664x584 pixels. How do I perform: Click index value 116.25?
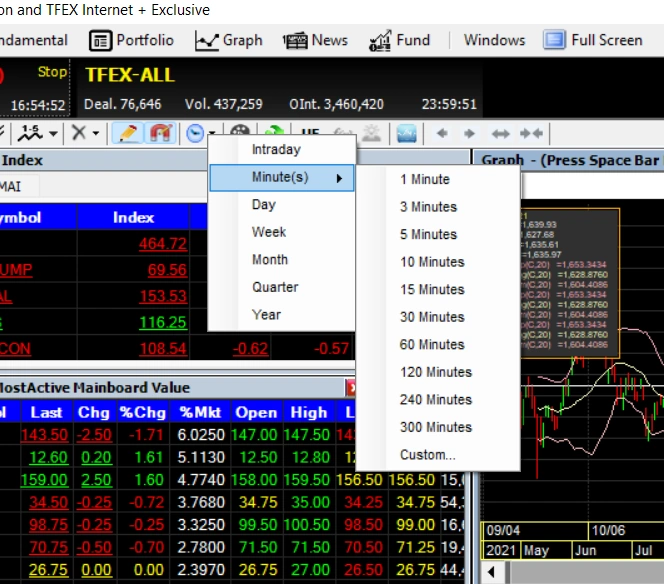tap(163, 322)
